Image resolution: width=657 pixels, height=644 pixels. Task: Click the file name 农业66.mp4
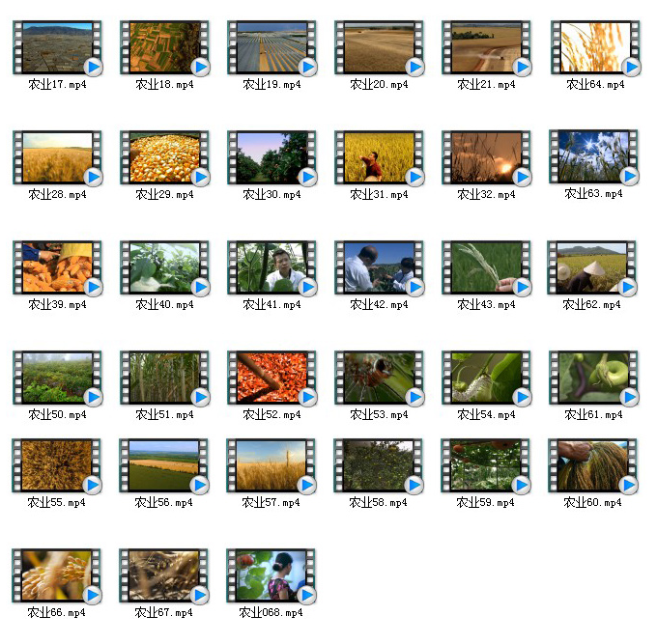pyautogui.click(x=57, y=613)
